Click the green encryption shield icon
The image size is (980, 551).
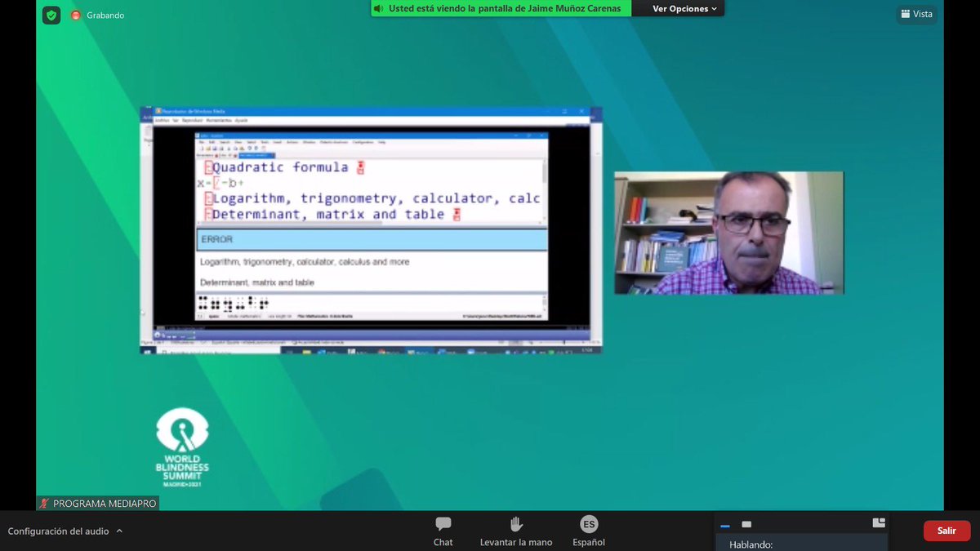pos(51,15)
